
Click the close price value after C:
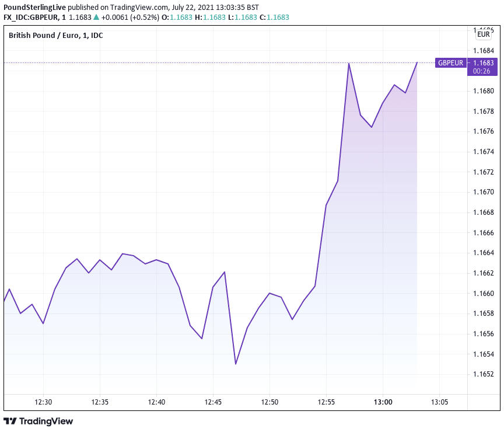click(x=278, y=18)
